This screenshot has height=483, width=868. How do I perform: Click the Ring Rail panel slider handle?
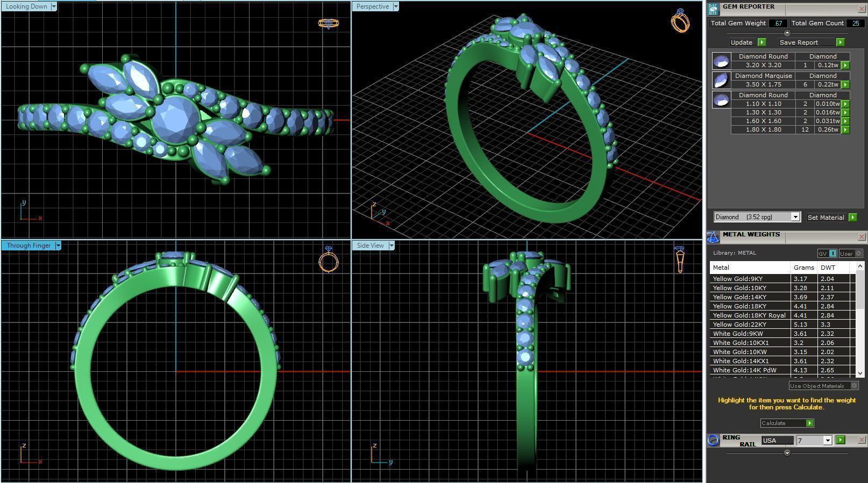(x=787, y=453)
